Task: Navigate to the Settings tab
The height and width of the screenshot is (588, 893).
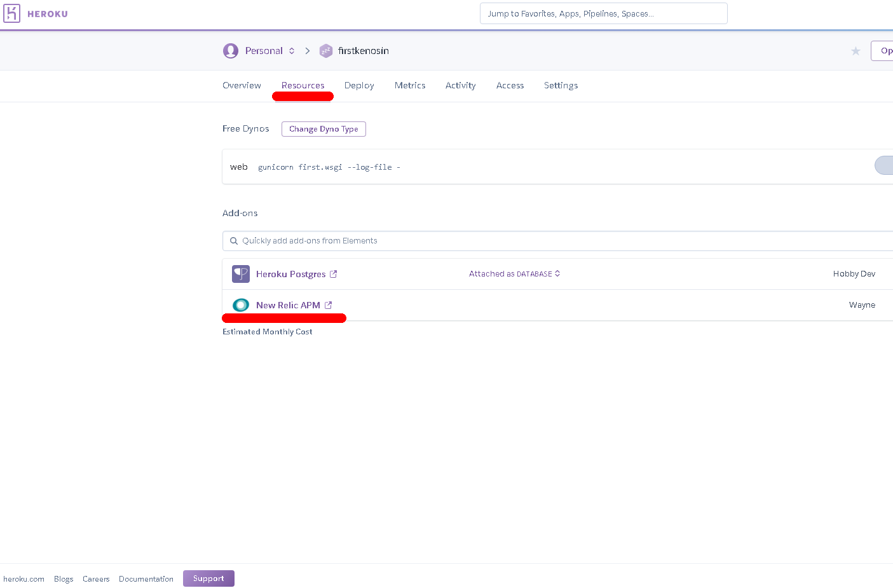Action: pyautogui.click(x=561, y=85)
